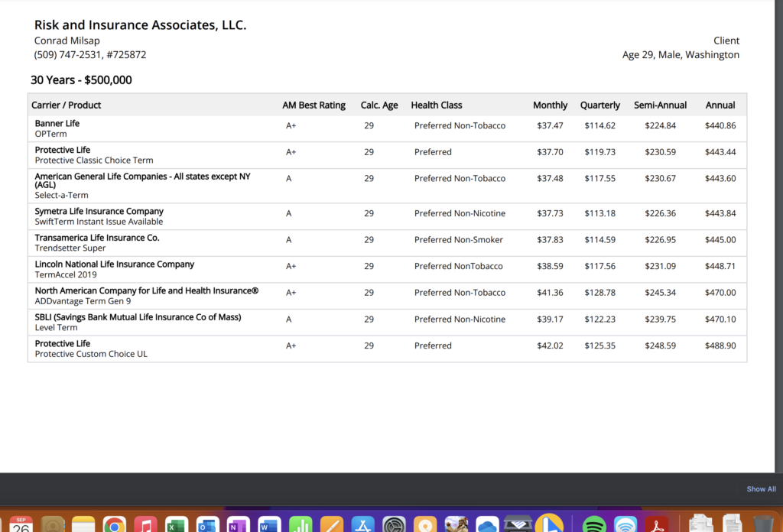Open the App Store from the Dock
Screen dimensions: 783x532
pyautogui.click(x=362, y=525)
